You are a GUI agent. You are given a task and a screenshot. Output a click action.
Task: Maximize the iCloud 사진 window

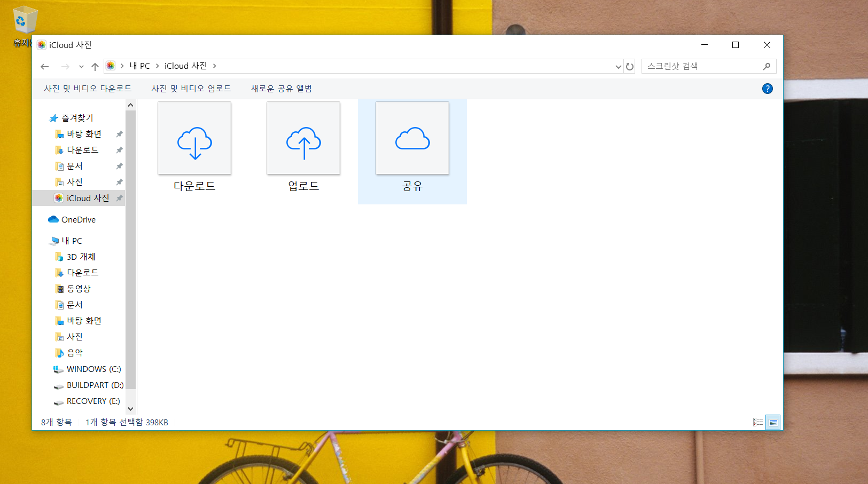[x=736, y=45]
